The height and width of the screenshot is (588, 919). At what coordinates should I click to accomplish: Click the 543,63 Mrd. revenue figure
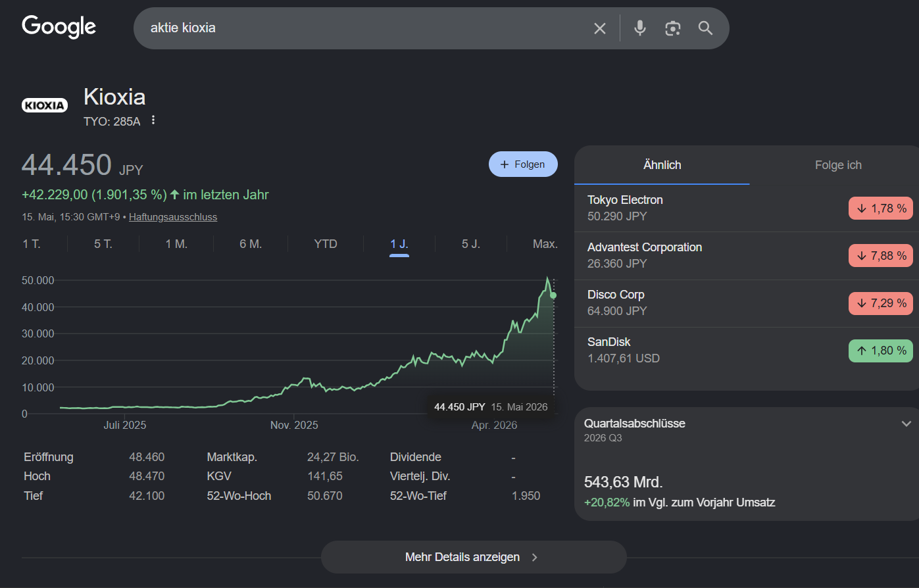pyautogui.click(x=623, y=482)
